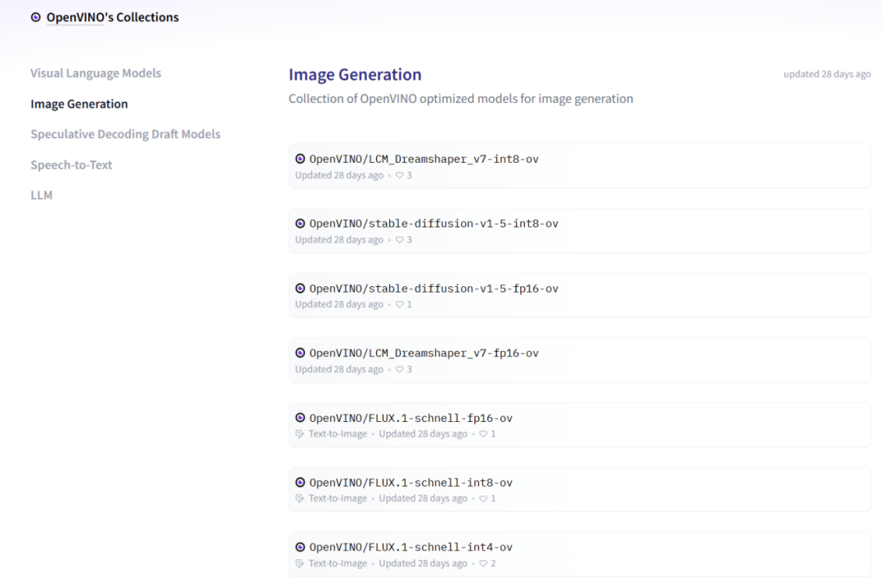Viewport: 883px width, 588px height.
Task: Click heart icon on stable-diffusion-v1-5-fp16-ov card
Action: pos(399,304)
